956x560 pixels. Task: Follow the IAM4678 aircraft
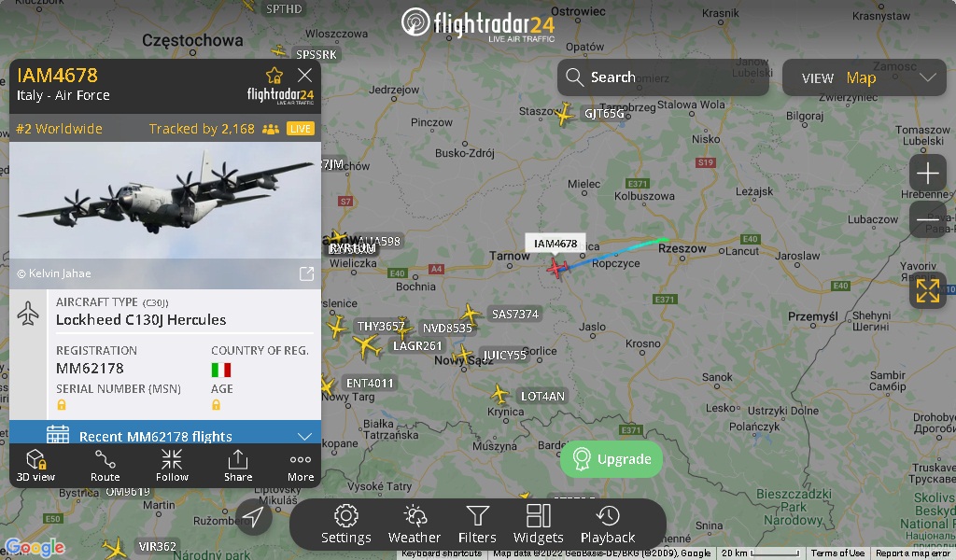172,466
